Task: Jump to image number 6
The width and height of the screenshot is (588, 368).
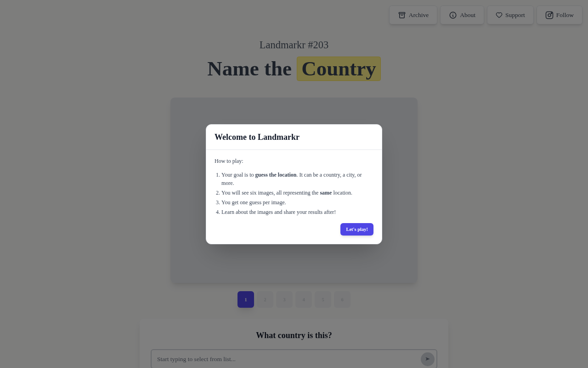Action: [342, 299]
